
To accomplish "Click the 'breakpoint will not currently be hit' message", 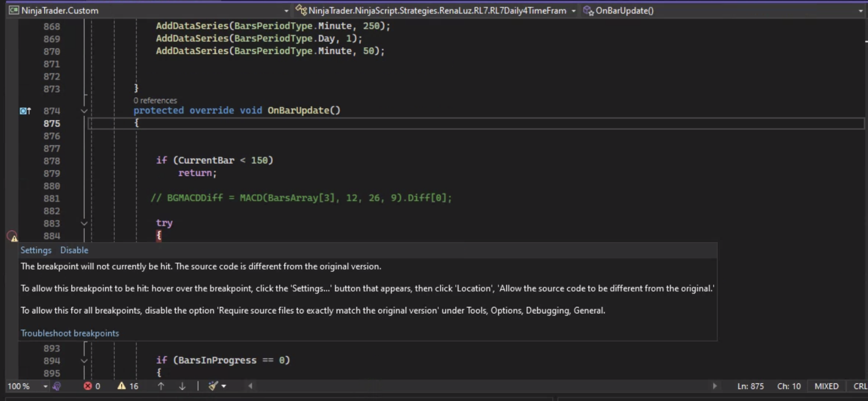I will [x=201, y=267].
